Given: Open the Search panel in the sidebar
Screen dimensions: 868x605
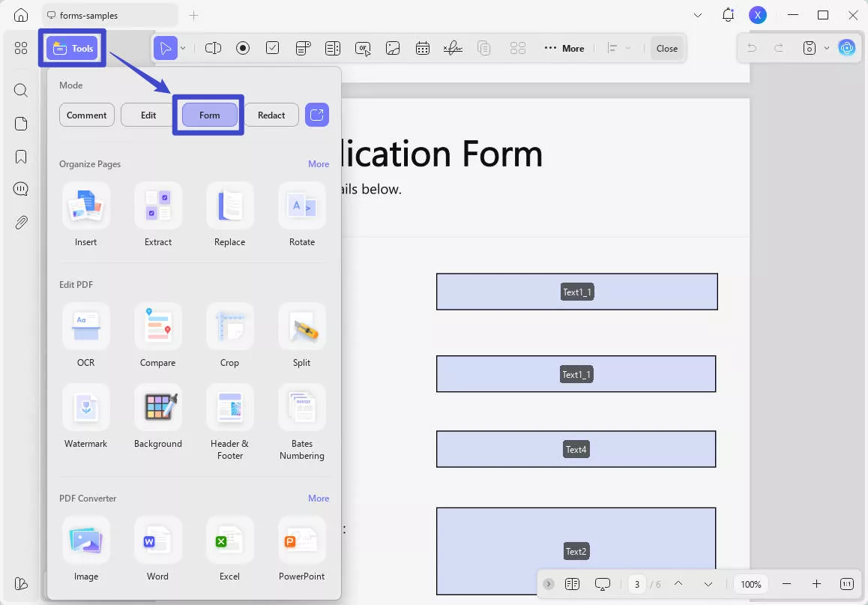Looking at the screenshot, I should pyautogui.click(x=20, y=90).
